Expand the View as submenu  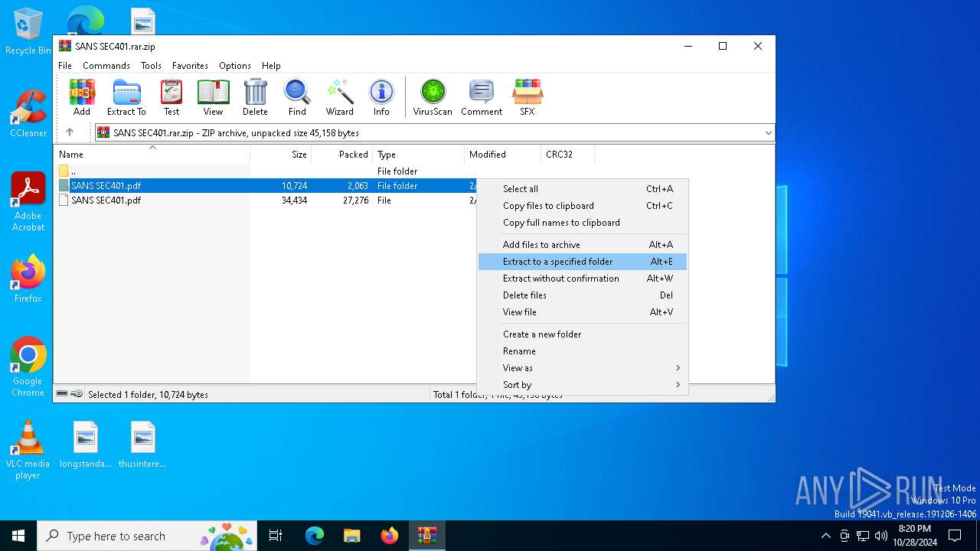pyautogui.click(x=583, y=368)
